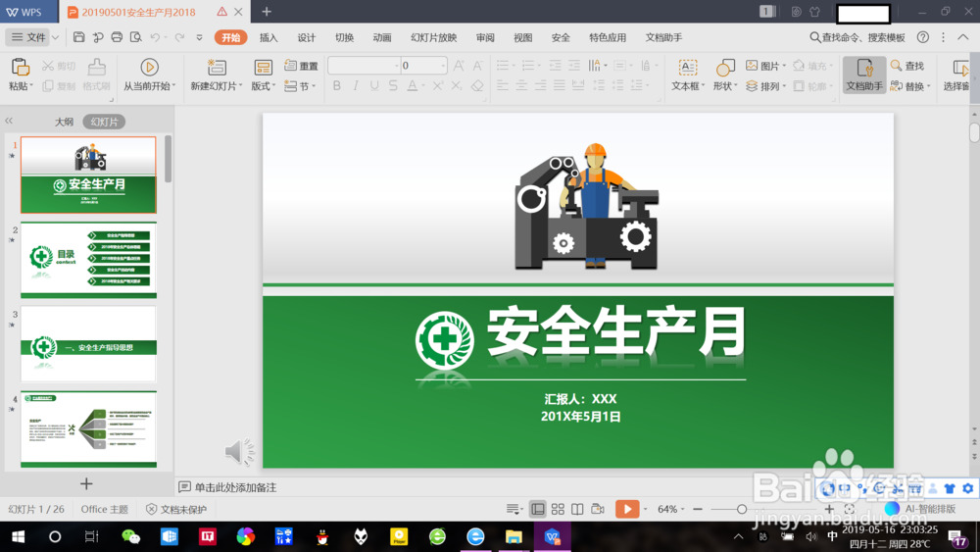
Task: Click the Print icon in quick toolbar
Action: 117,37
